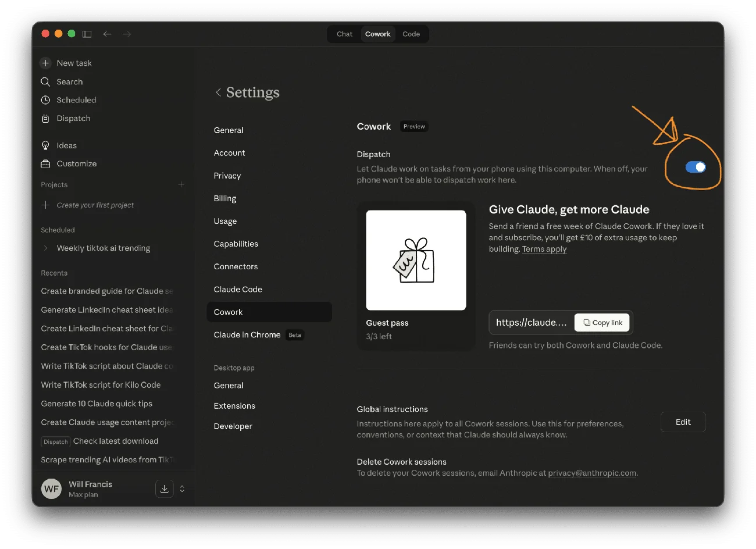Click the privacy@anthropic.com email link
This screenshot has width=756, height=549.
(x=592, y=473)
